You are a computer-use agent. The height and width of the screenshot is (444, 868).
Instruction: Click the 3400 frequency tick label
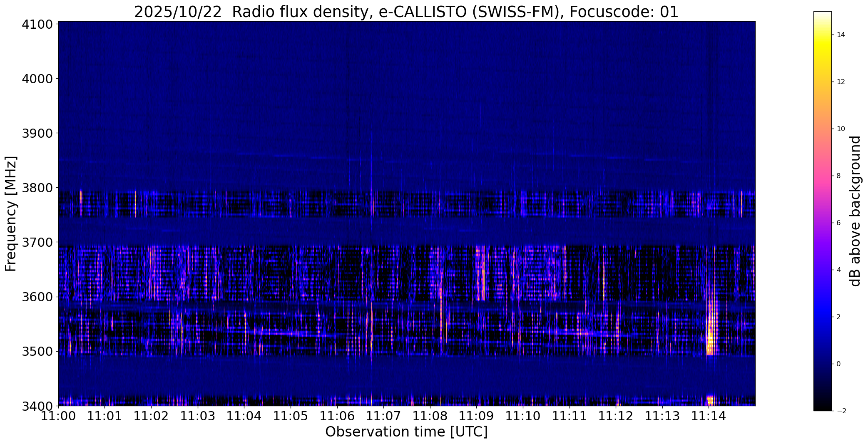[x=37, y=406]
